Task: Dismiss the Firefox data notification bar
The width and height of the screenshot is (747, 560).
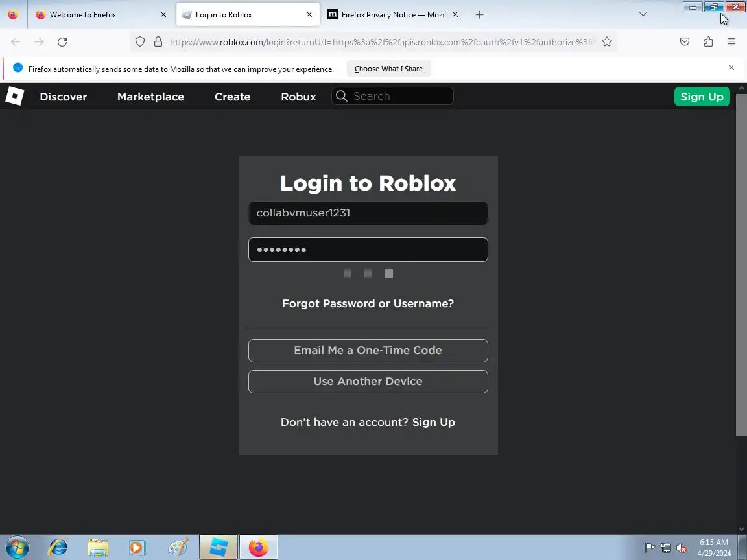Action: coord(731,67)
